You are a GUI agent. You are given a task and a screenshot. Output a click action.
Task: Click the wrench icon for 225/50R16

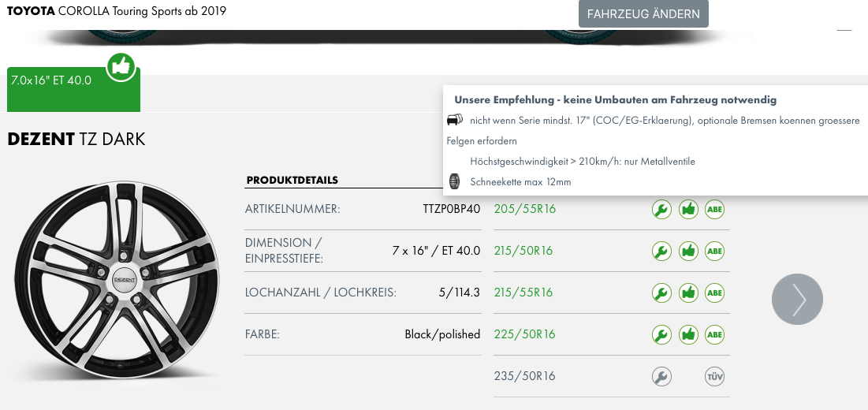tap(661, 335)
